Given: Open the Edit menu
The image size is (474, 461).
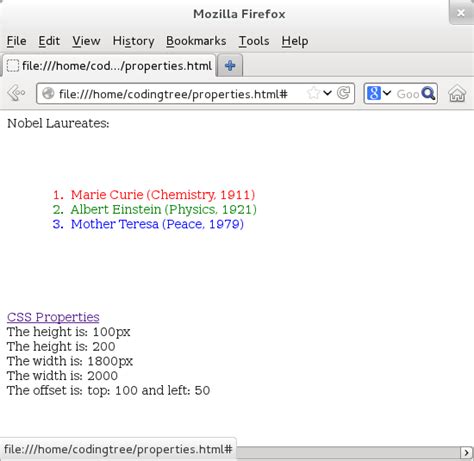Looking at the screenshot, I should 49,41.
